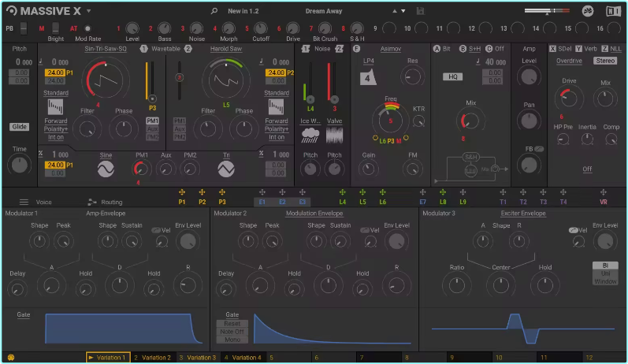Select previous preset with up arrow
Viewport: 628px width, 364px height.
(395, 11)
